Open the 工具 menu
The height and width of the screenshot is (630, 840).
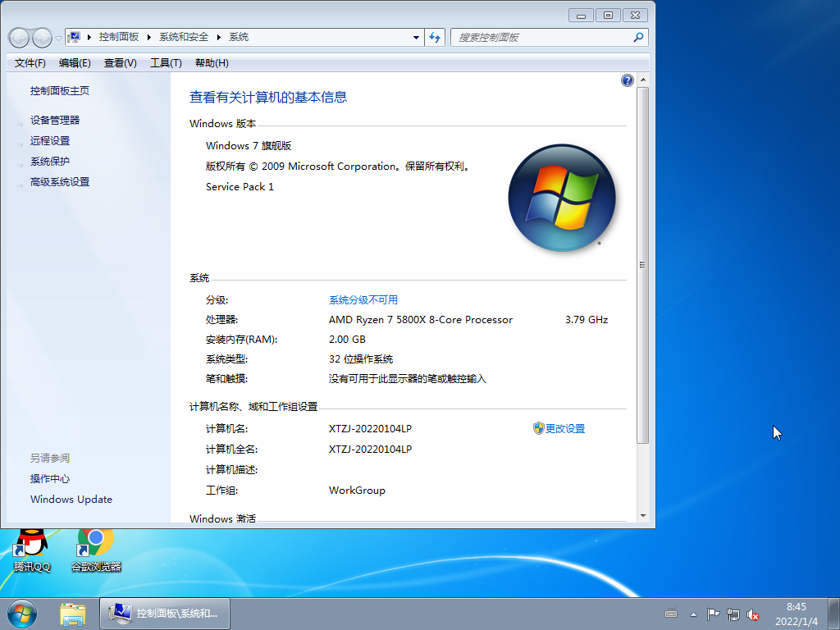pos(166,62)
